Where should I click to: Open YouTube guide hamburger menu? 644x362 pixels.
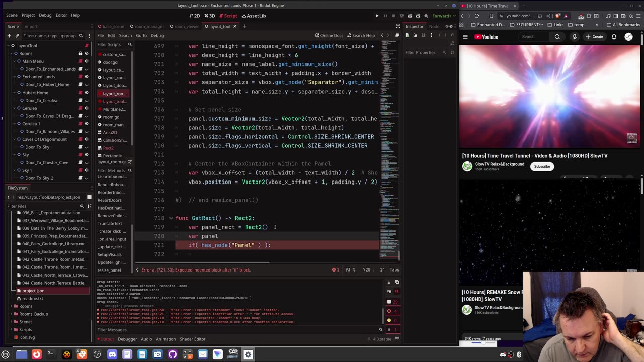465,37
